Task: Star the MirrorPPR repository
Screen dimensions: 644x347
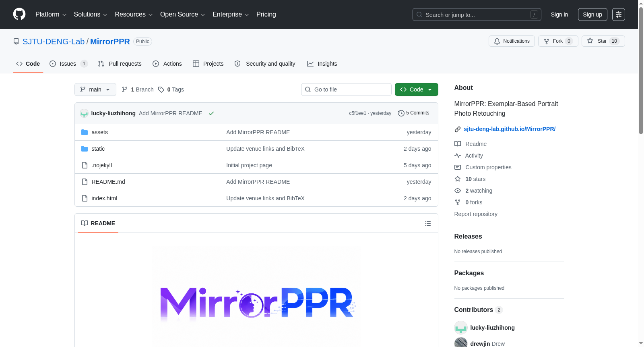Action: tap(603, 41)
